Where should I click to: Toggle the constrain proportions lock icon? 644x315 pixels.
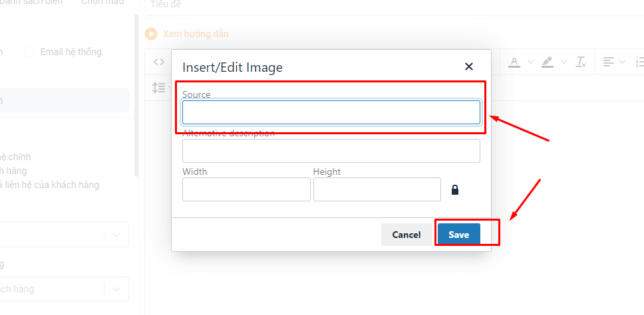[x=455, y=189]
